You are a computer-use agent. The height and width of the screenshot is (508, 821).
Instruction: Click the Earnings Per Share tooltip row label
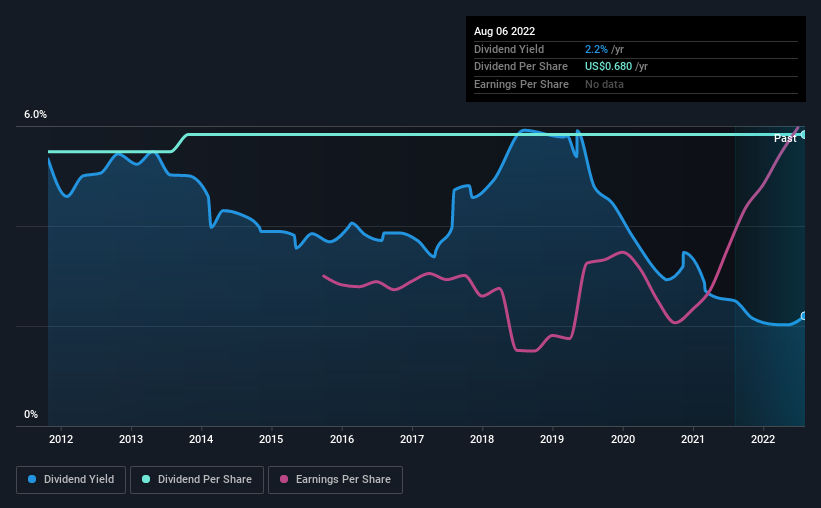pyautogui.click(x=521, y=84)
